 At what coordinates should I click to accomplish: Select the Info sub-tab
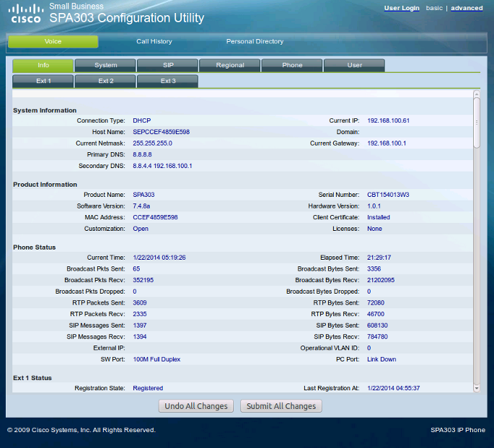43,65
